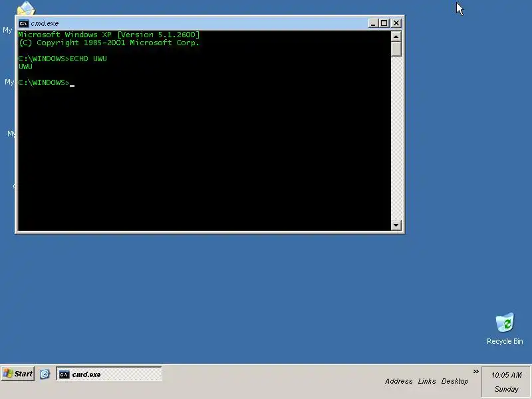The image size is (532, 399).
Task: Click the console scrollbar up arrow
Action: [396, 37]
